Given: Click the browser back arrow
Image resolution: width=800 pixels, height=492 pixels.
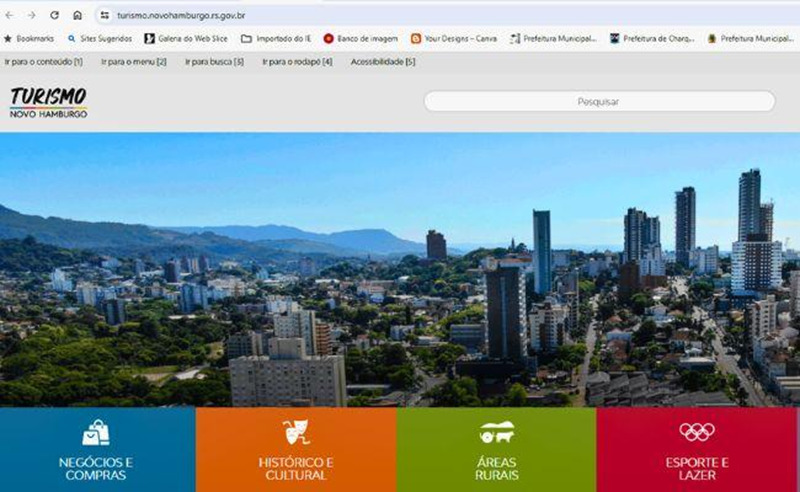Looking at the screenshot, I should (x=9, y=15).
